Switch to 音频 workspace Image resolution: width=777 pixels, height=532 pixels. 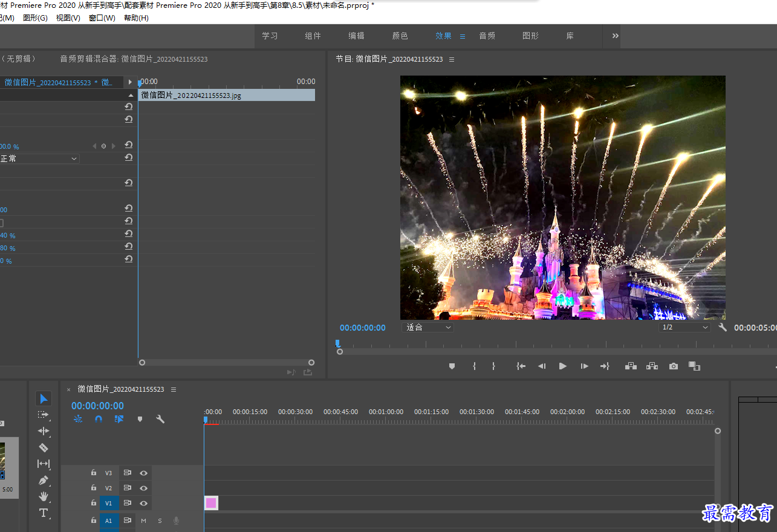(x=487, y=36)
